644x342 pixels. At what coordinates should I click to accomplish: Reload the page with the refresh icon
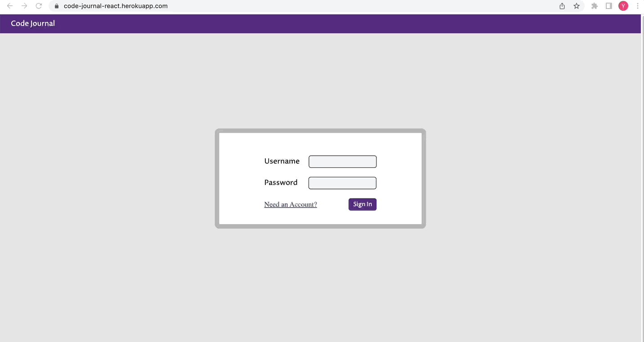point(39,6)
